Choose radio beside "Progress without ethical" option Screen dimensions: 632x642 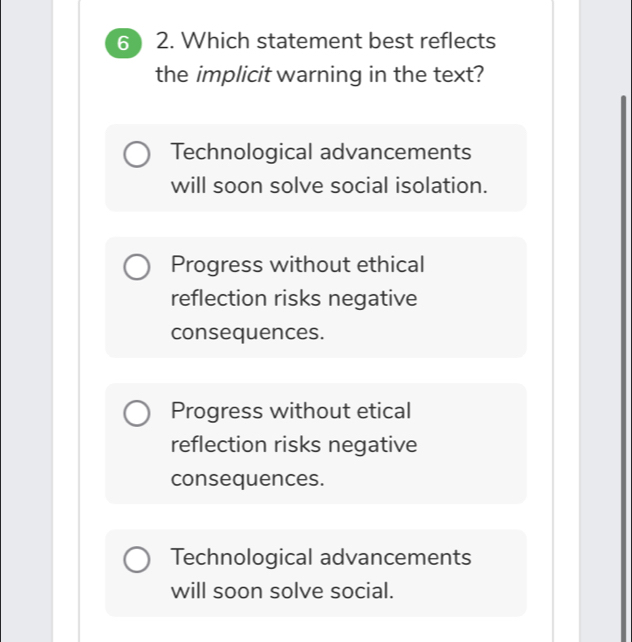(x=138, y=268)
